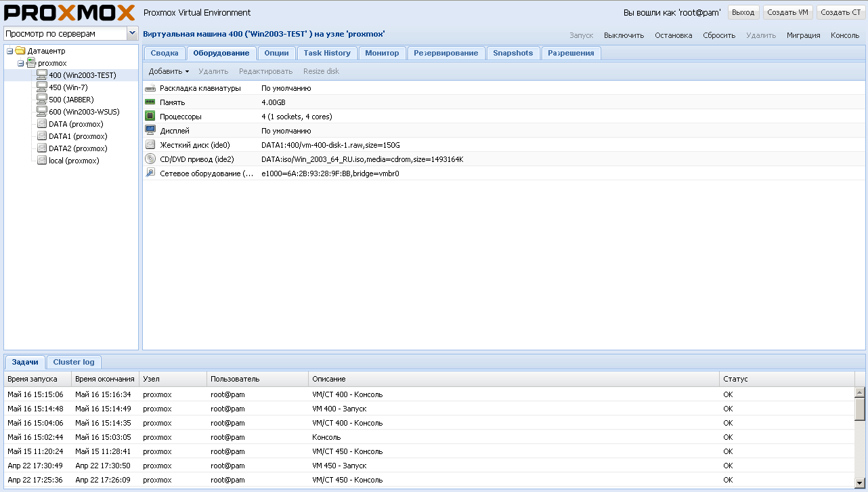Open the Консоль console button

point(845,35)
